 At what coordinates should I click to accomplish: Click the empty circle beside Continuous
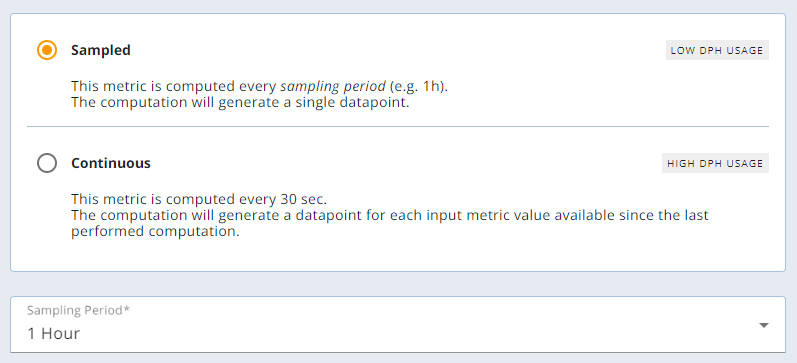[47, 163]
